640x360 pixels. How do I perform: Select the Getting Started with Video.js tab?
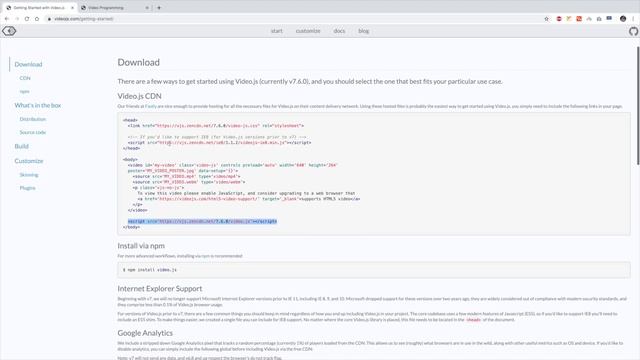coord(39,8)
